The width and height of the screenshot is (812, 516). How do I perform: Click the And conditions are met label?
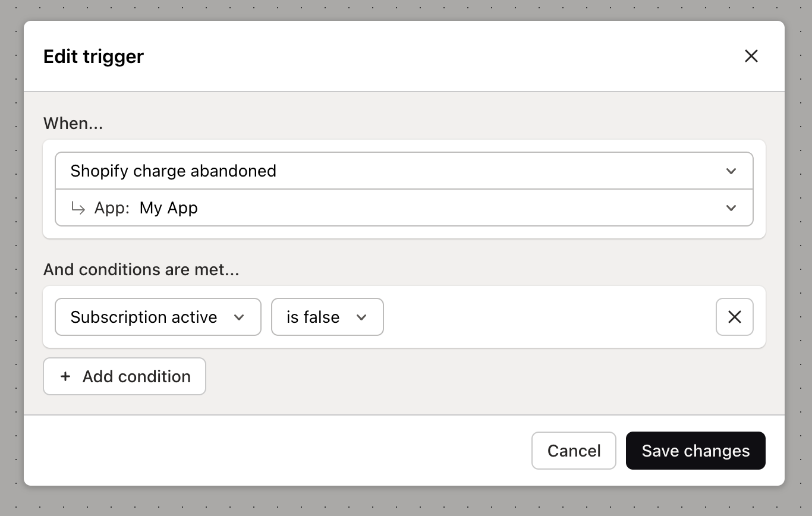(x=141, y=269)
